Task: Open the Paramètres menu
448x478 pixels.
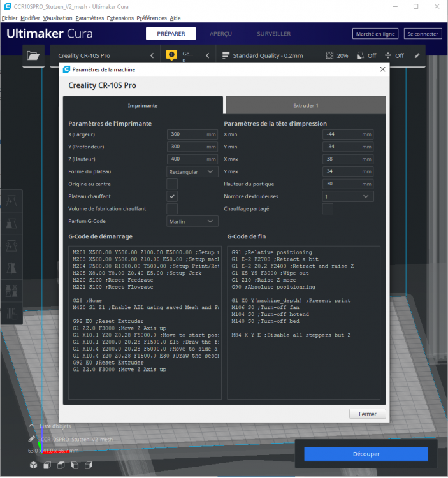Action: click(90, 18)
